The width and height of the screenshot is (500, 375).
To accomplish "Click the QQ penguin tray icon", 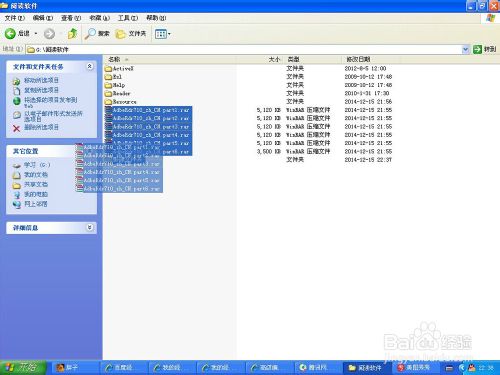I will pyautogui.click(x=471, y=368).
